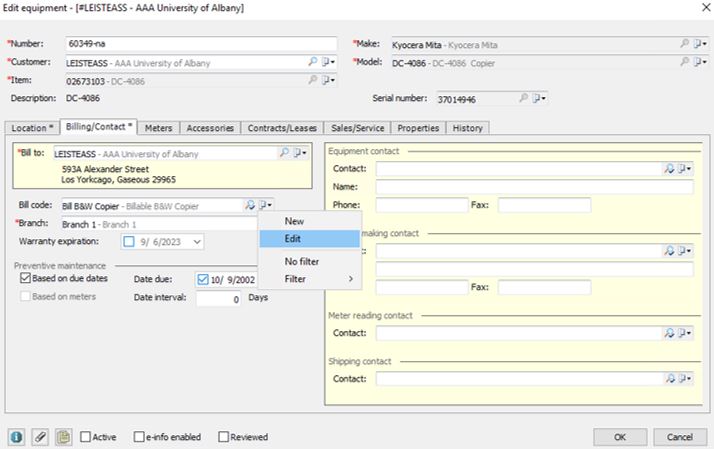Click the OK button
This screenshot has width=714, height=449.
(x=620, y=437)
